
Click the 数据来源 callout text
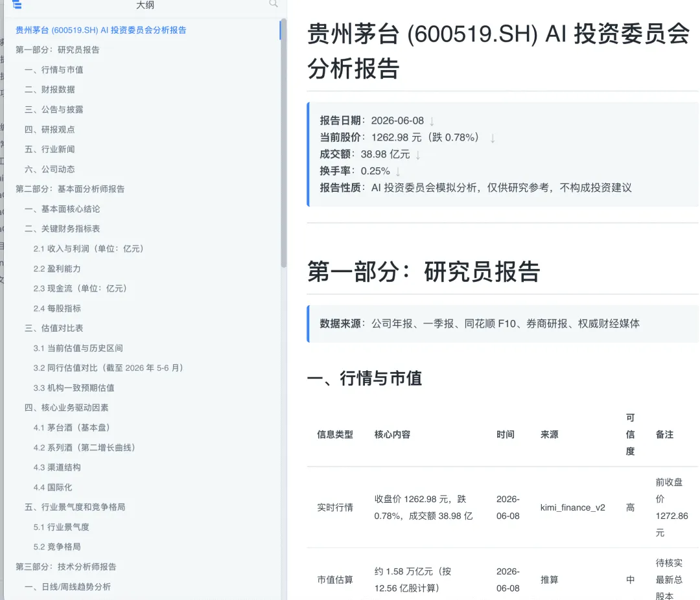tap(480, 324)
